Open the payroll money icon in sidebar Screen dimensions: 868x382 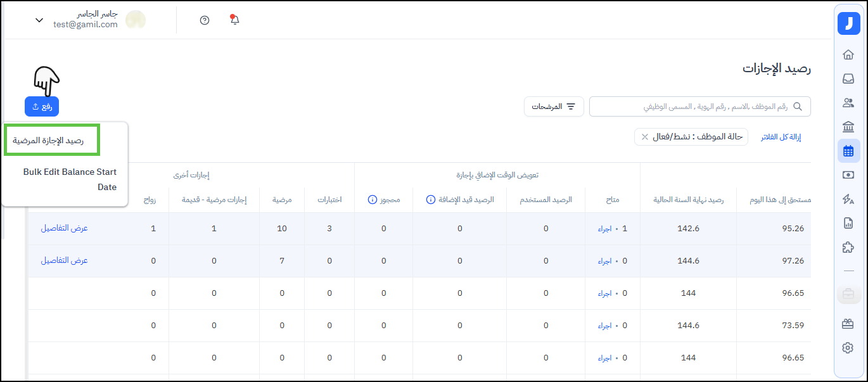point(848,175)
